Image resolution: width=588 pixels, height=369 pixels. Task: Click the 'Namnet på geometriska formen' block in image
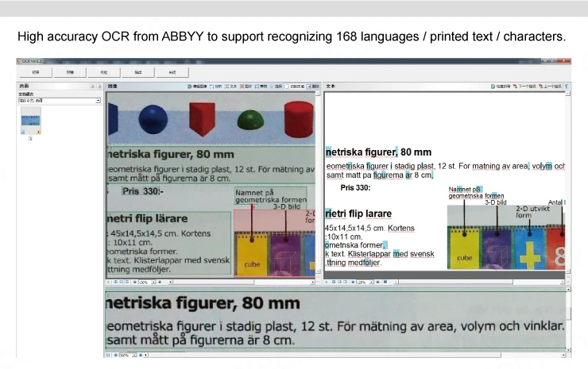pyautogui.click(x=271, y=196)
